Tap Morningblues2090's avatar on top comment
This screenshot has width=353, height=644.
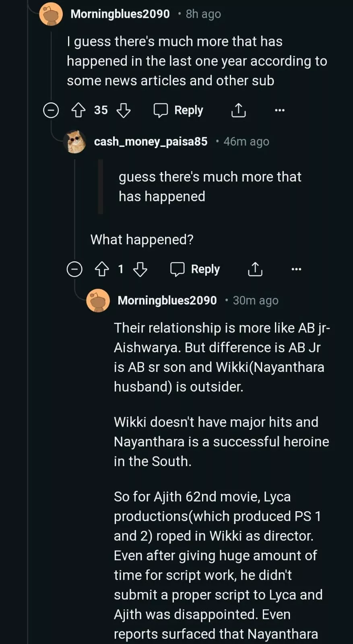coord(51,14)
